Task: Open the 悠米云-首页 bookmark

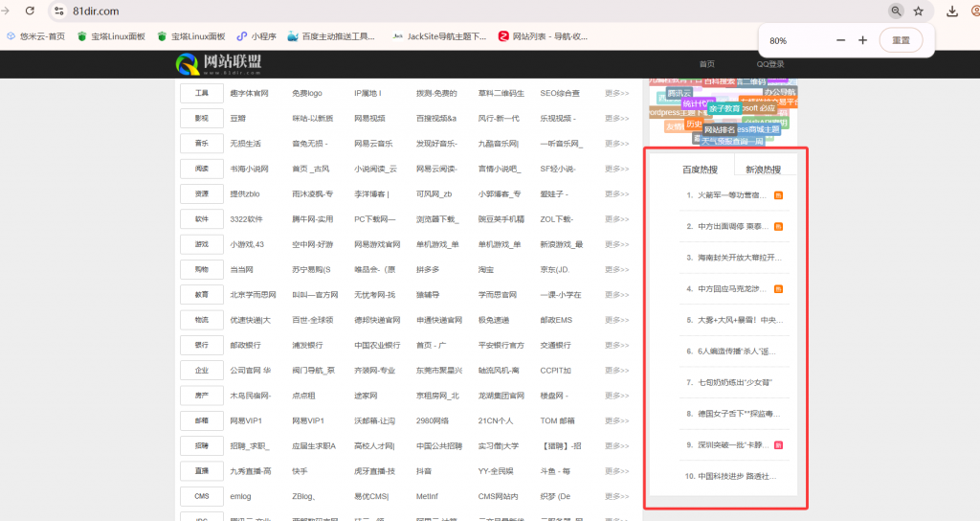Action: (35, 36)
